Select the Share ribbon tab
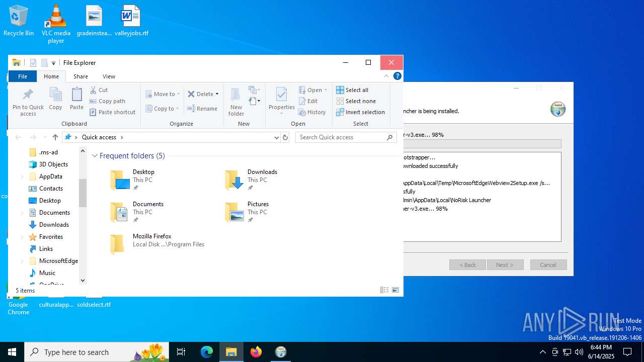 80,76
